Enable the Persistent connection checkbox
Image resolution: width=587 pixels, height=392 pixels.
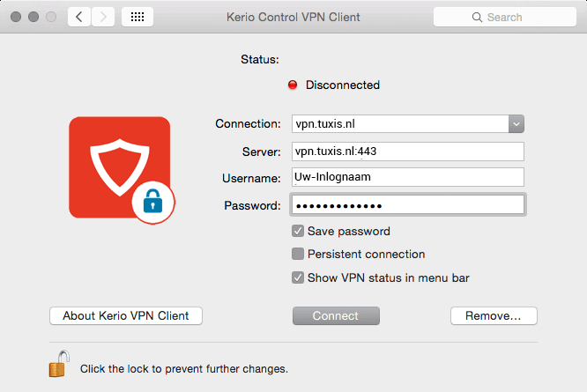[x=298, y=255]
